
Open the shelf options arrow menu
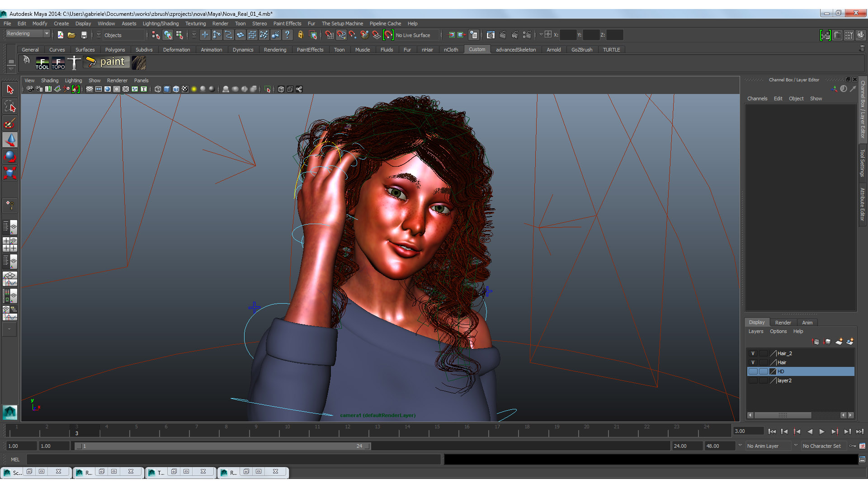[x=11, y=68]
